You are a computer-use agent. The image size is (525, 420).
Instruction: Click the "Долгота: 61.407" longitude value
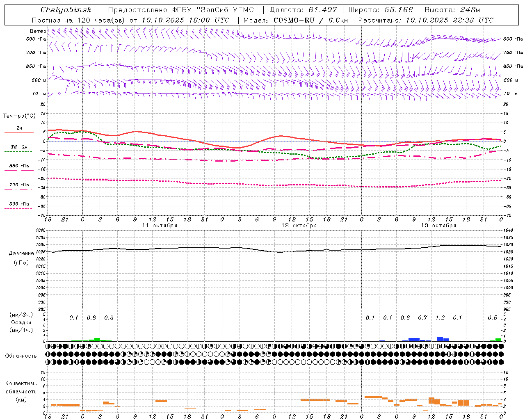[x=303, y=10]
